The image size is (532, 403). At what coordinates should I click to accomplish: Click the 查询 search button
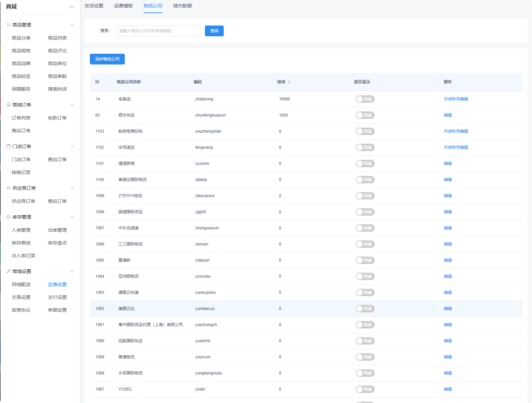tap(214, 31)
